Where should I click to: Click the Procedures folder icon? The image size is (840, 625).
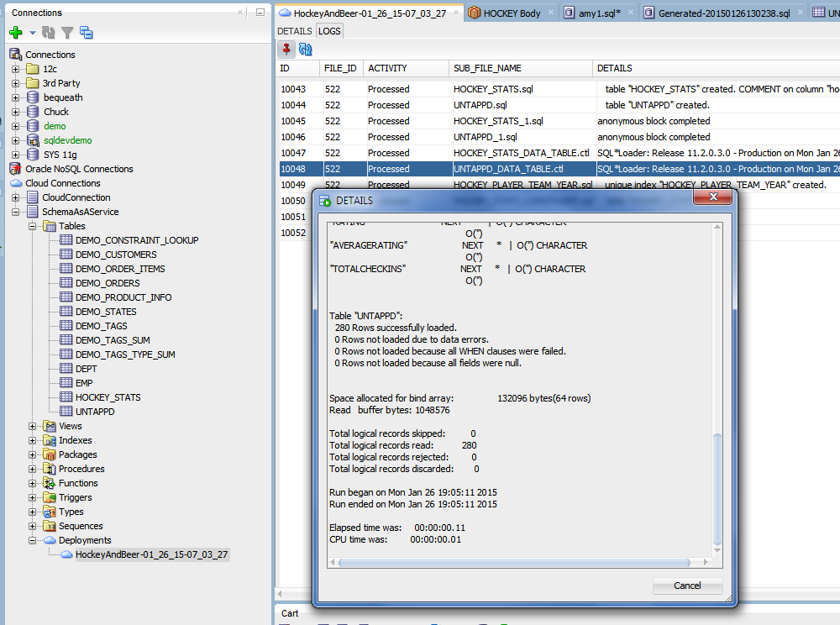[50, 469]
